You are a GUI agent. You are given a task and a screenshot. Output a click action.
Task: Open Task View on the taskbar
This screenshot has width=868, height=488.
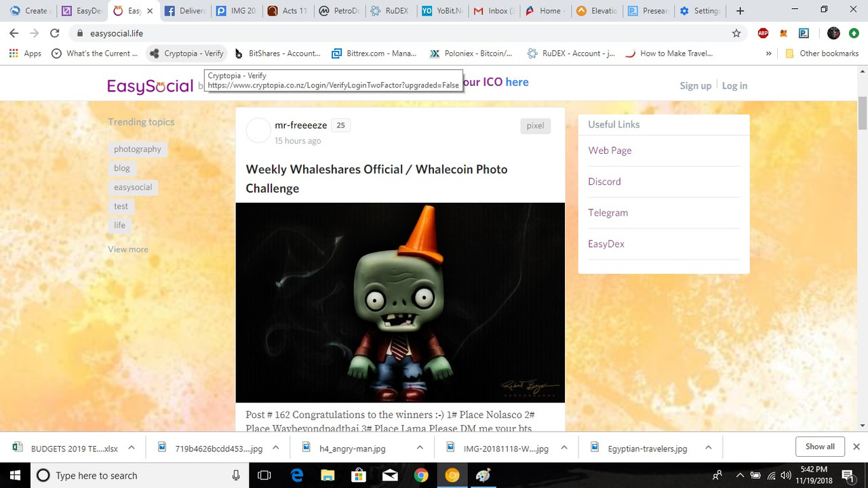[x=265, y=475]
